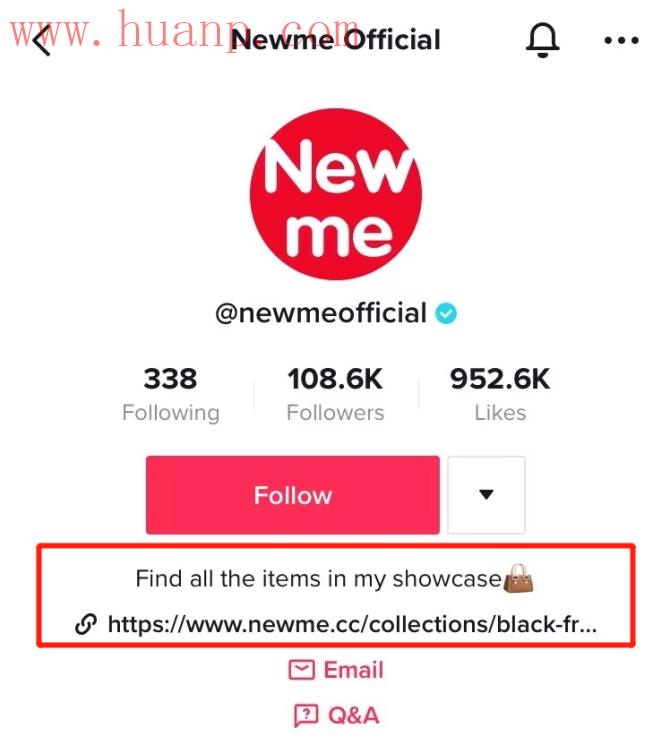The width and height of the screenshot is (670, 753).
Task: Tap the 952.6K Likes count
Action: 500,395
